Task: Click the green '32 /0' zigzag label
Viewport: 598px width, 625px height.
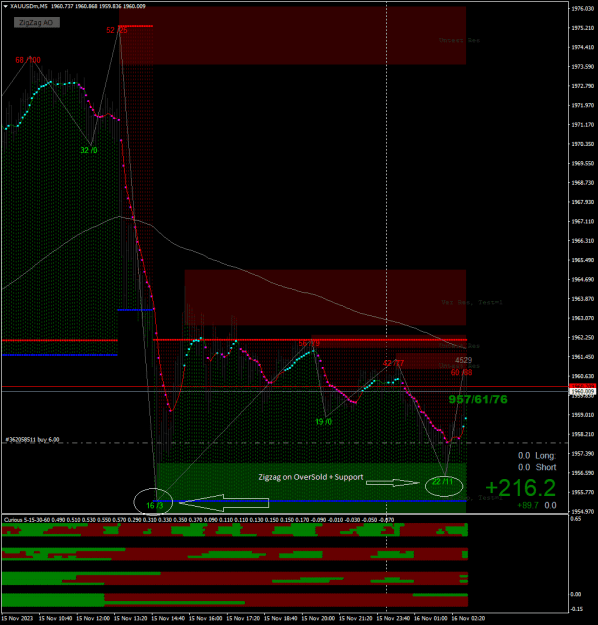Action: click(x=89, y=150)
